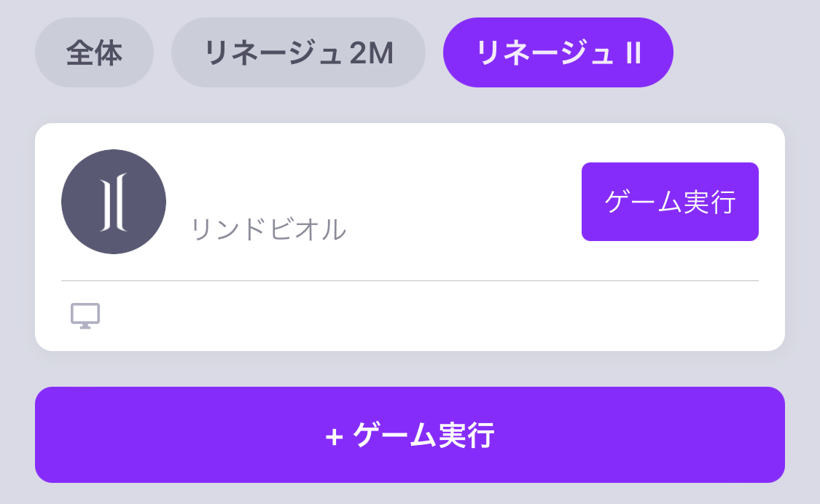Click the white II emblem inside the circle

(113, 202)
